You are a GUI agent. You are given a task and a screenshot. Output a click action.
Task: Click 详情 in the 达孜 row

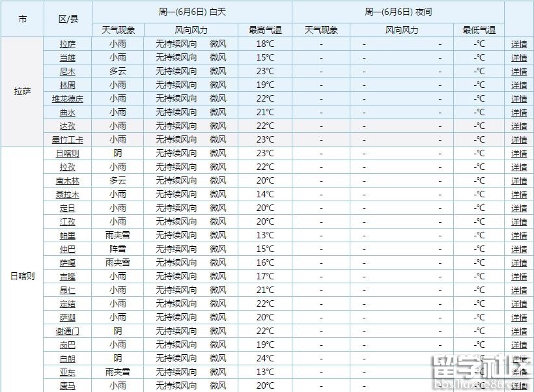pyautogui.click(x=519, y=126)
